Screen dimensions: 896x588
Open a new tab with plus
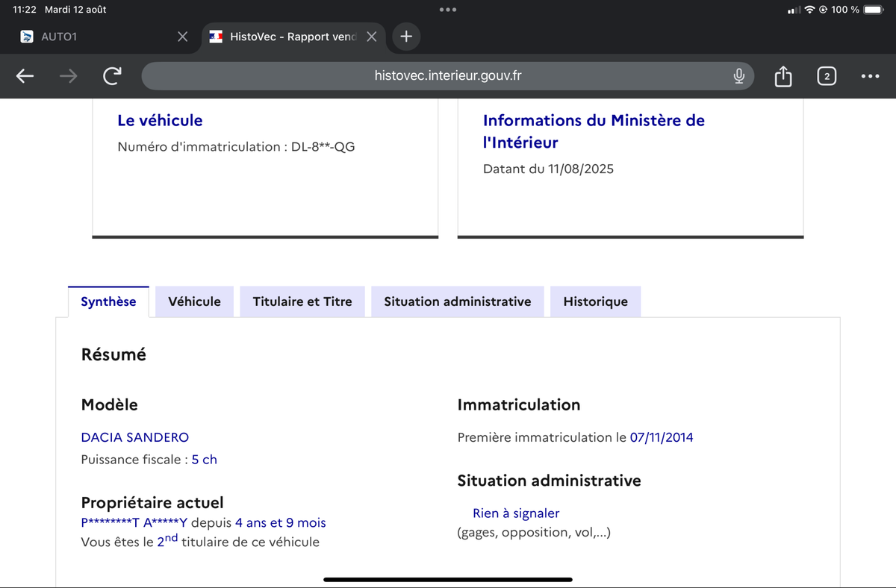pyautogui.click(x=405, y=37)
